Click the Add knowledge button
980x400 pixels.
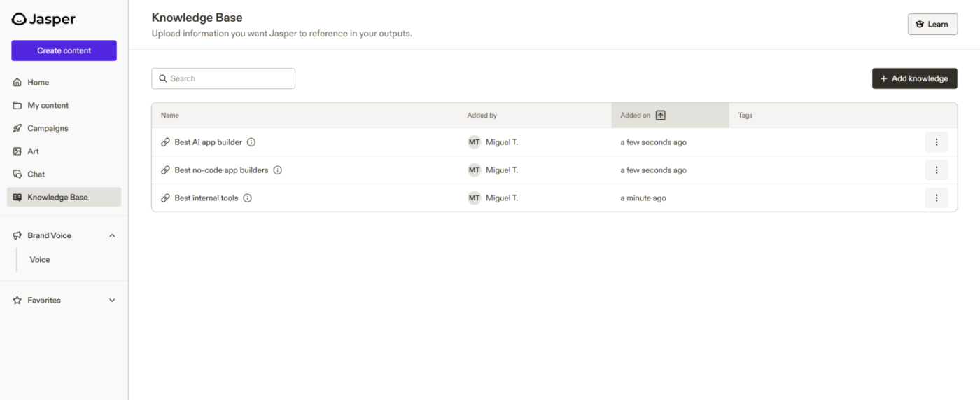[914, 78]
